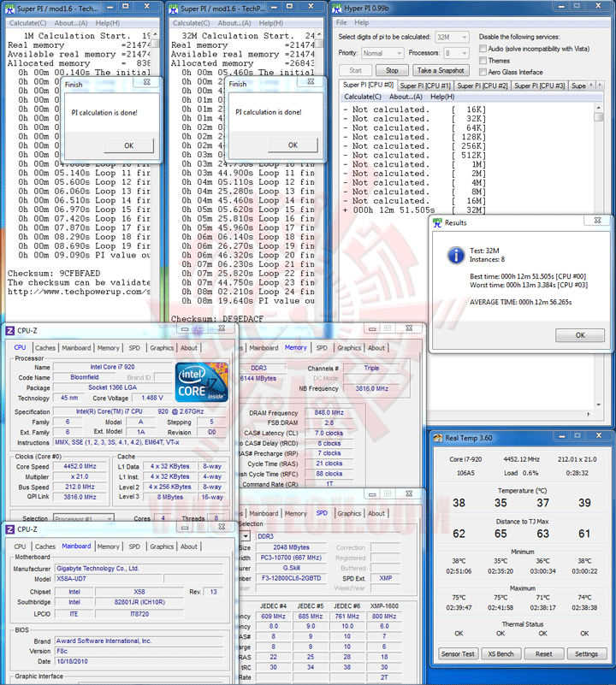The image size is (616, 685).
Task: Close the 32M Finish dialog
Action: click(x=311, y=81)
